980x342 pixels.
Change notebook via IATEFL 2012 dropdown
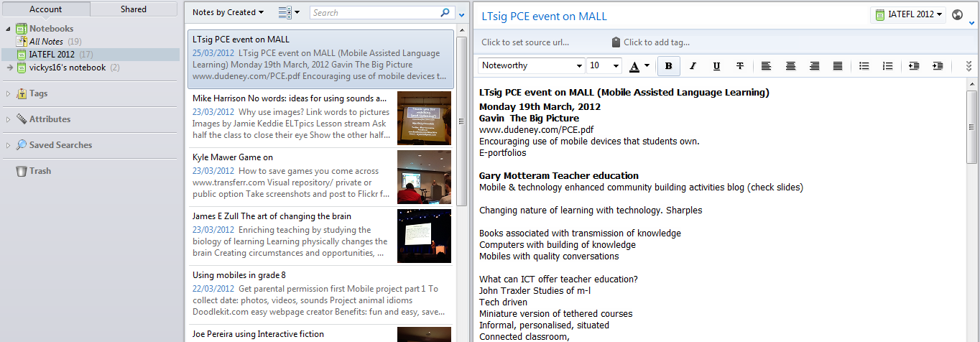click(x=908, y=14)
